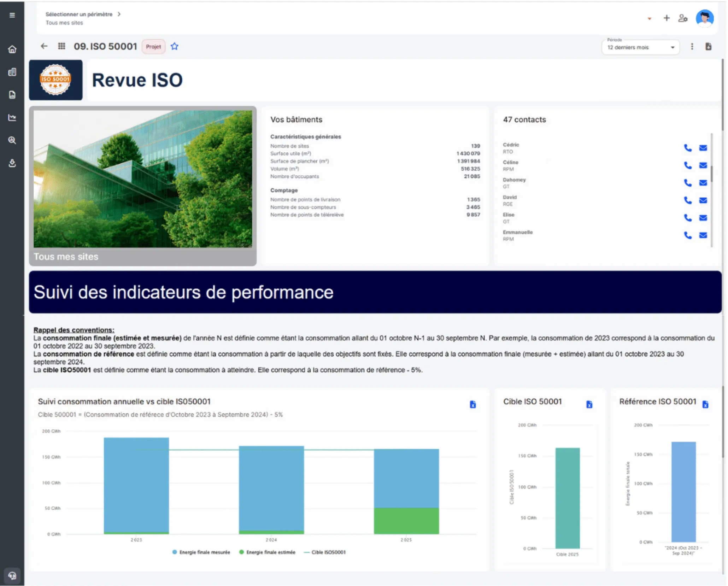Select the dashboards icon in the sidebar
The height and width of the screenshot is (586, 728).
tap(12, 72)
